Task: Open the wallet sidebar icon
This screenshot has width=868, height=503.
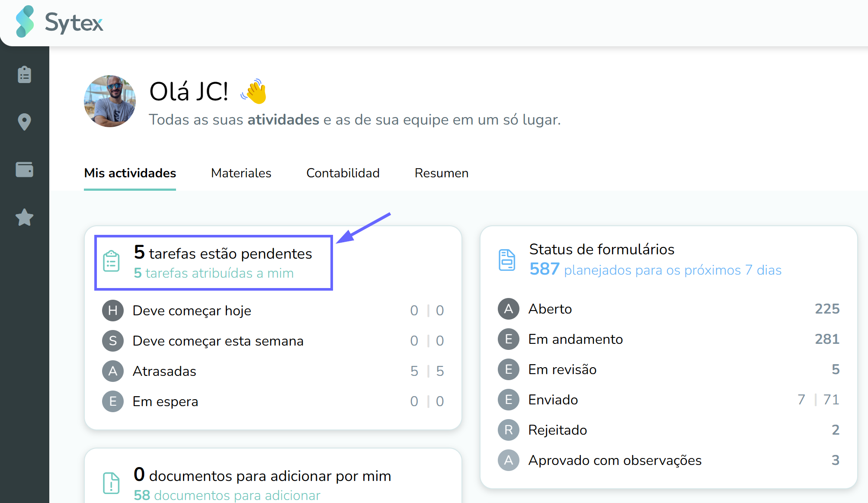Action: pyautogui.click(x=25, y=170)
